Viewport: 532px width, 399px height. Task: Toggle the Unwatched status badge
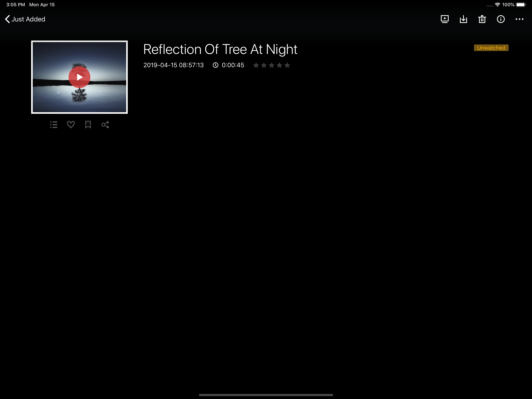491,48
